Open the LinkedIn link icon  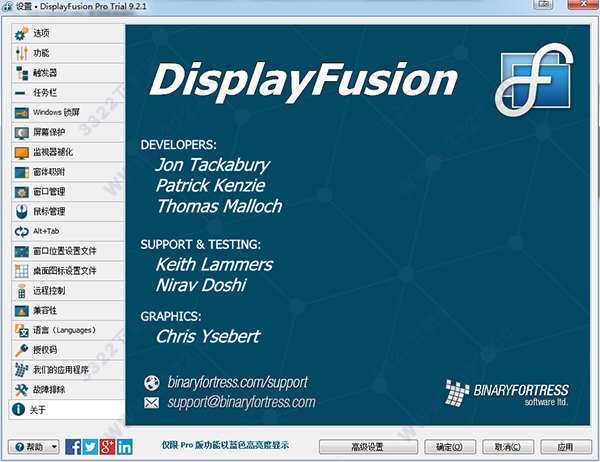[125, 447]
